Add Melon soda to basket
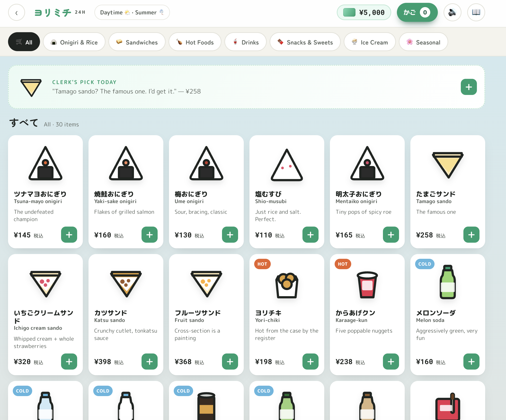The image size is (506, 420). [x=471, y=362]
